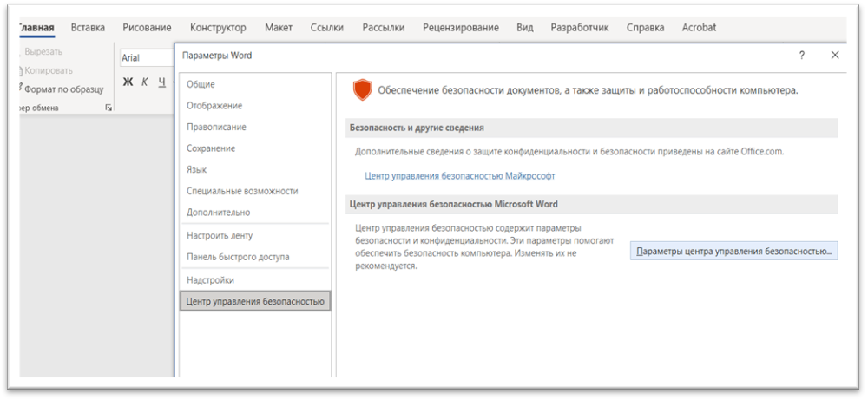Open Настроить ленту options
This screenshot has height=400, width=868.
(x=255, y=235)
